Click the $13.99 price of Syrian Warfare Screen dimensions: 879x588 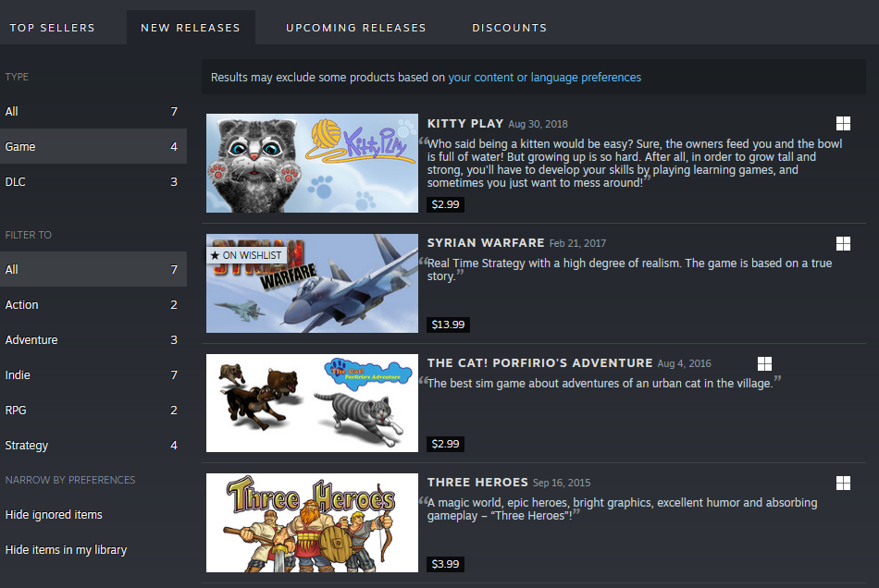tap(448, 325)
